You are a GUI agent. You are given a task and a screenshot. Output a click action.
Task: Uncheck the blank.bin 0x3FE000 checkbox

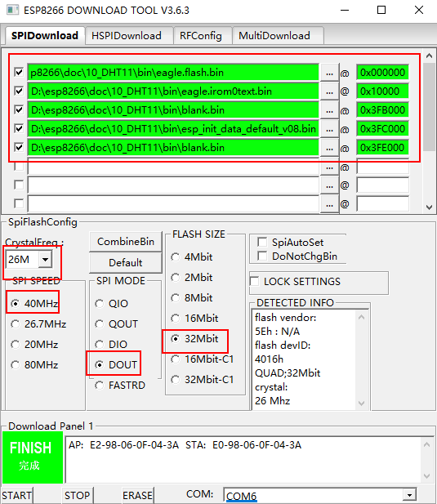(x=19, y=147)
